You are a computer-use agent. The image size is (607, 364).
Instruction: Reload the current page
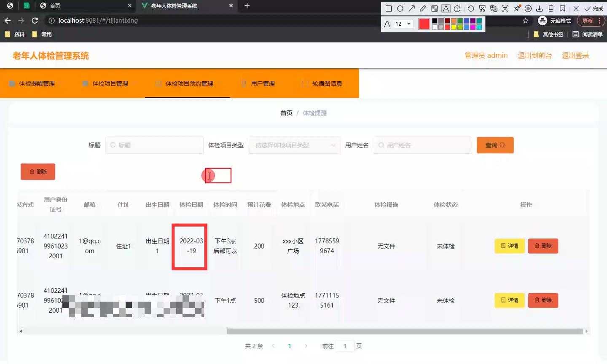point(35,21)
